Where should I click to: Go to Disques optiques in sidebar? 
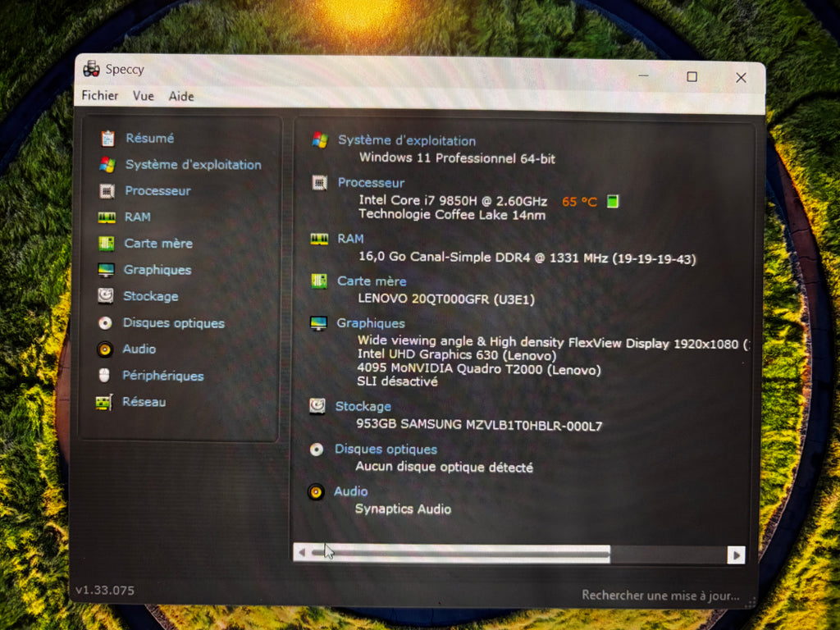pyautogui.click(x=174, y=323)
